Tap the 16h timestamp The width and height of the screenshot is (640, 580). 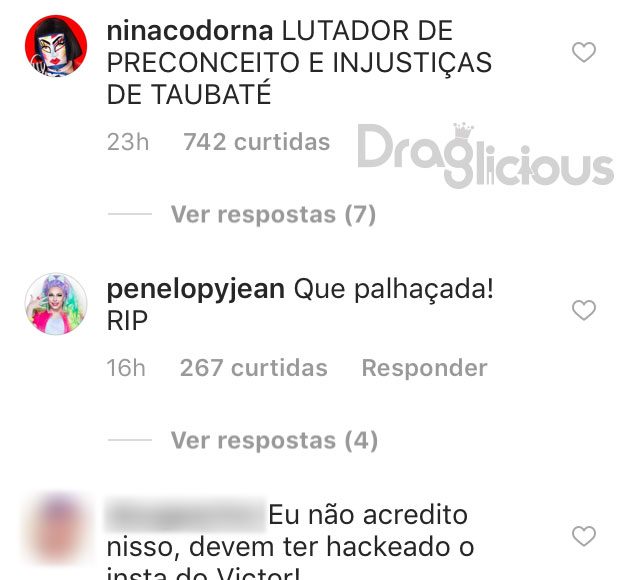coord(126,368)
